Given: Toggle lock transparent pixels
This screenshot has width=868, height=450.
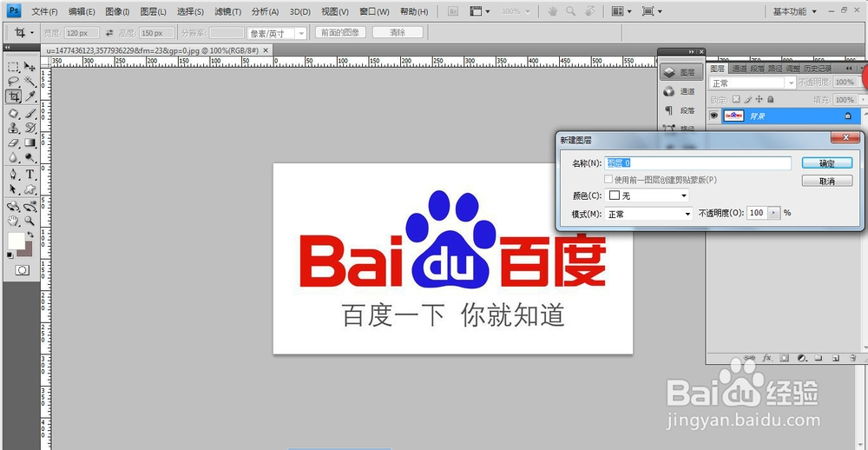Looking at the screenshot, I should (x=736, y=99).
